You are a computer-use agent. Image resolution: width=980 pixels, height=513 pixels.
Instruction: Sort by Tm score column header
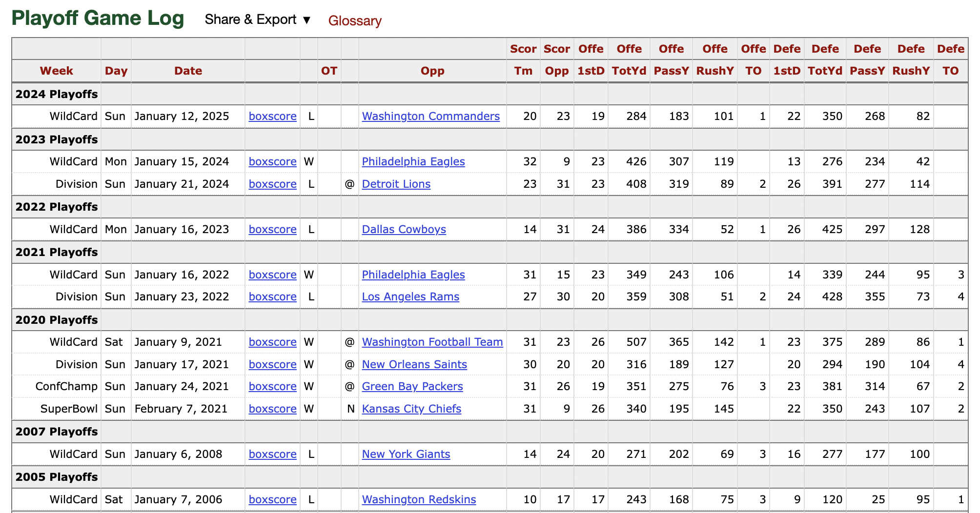point(523,71)
